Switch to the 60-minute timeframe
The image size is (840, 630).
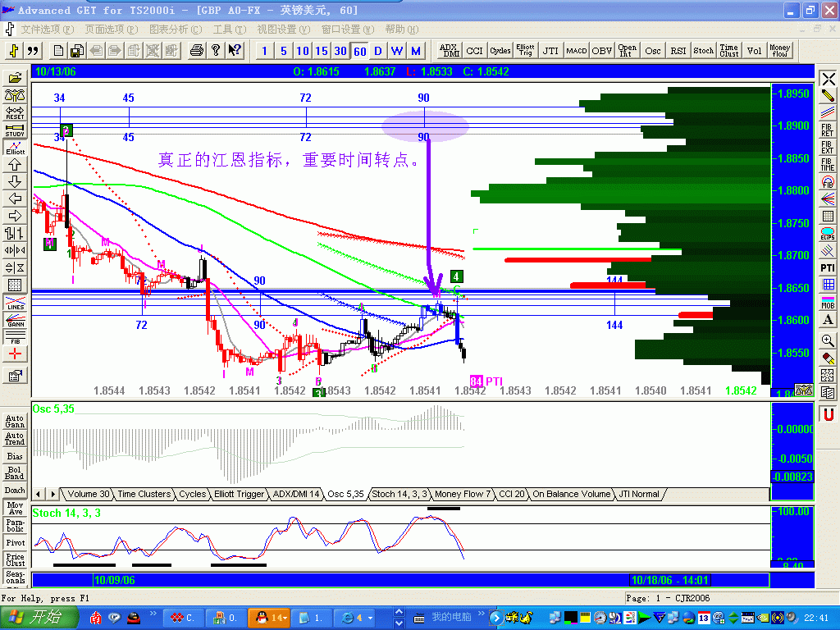pyautogui.click(x=359, y=51)
